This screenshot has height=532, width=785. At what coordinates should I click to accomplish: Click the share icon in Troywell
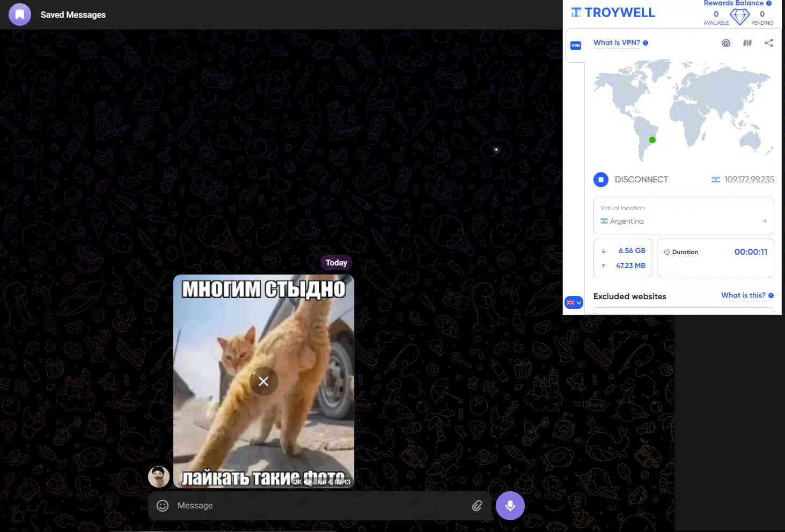coord(769,43)
